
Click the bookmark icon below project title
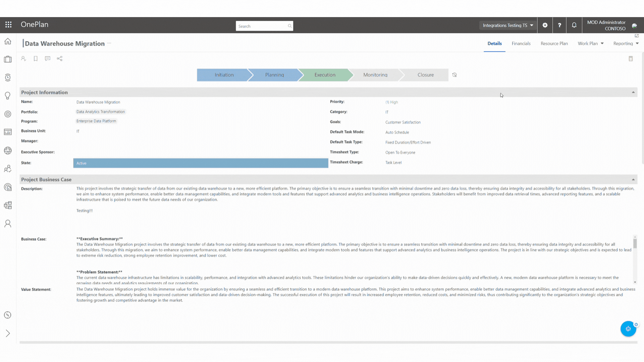[x=36, y=59]
